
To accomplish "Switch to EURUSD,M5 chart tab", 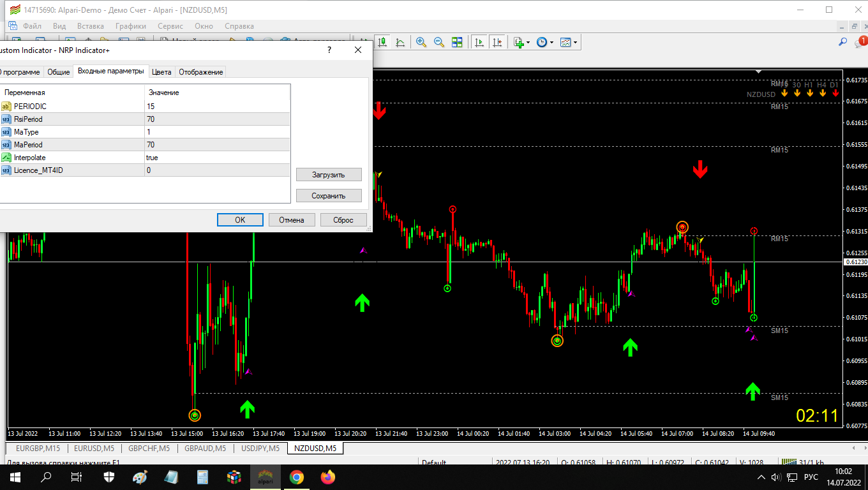I will click(x=94, y=448).
